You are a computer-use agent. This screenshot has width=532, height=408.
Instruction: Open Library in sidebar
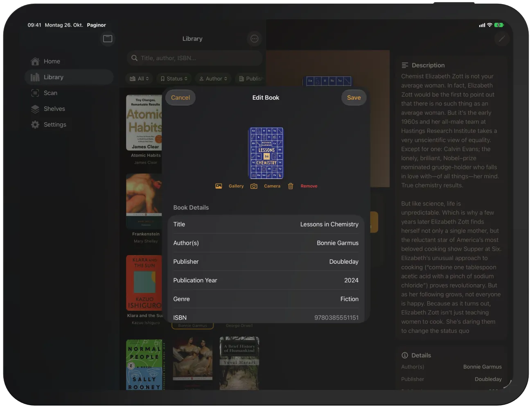point(69,77)
